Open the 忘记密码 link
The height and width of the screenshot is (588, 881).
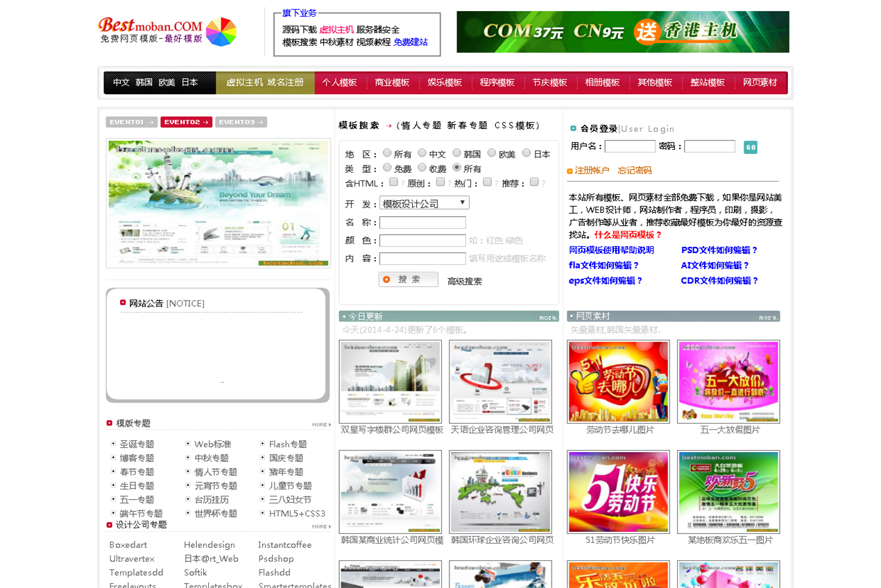pyautogui.click(x=635, y=171)
